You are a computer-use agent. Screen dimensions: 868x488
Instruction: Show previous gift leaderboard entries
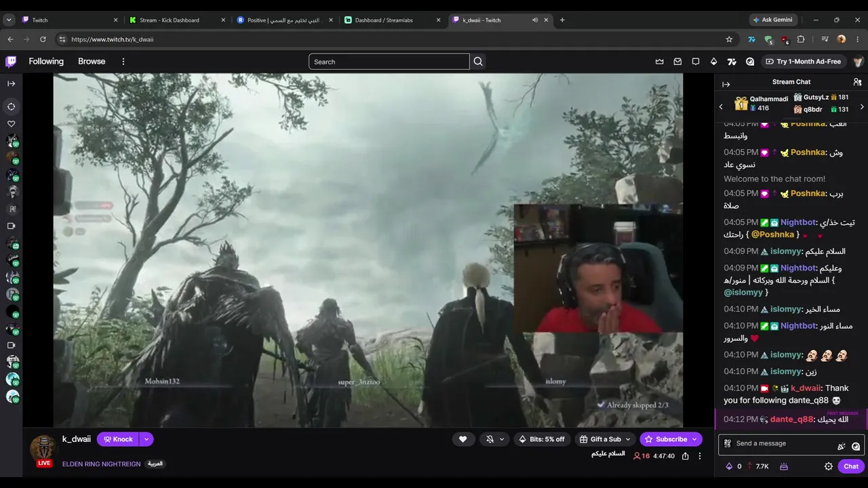click(x=721, y=106)
